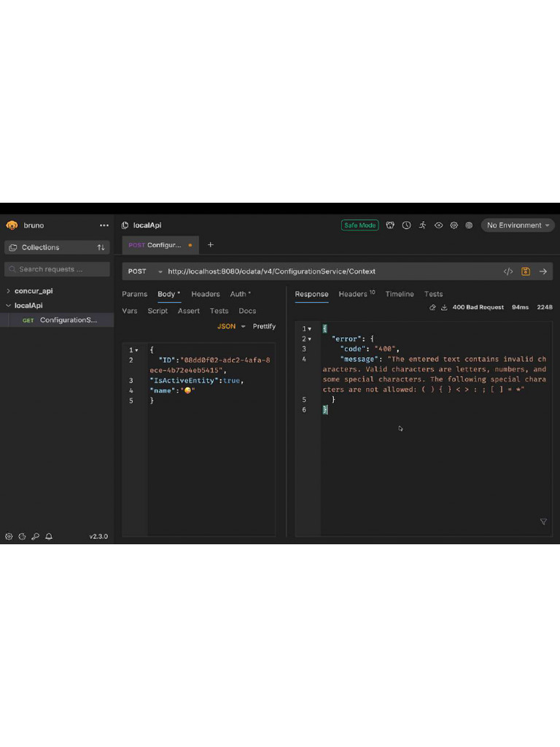Viewport: 560px width, 747px height.
Task: Open the Timeline tab
Action: click(400, 294)
